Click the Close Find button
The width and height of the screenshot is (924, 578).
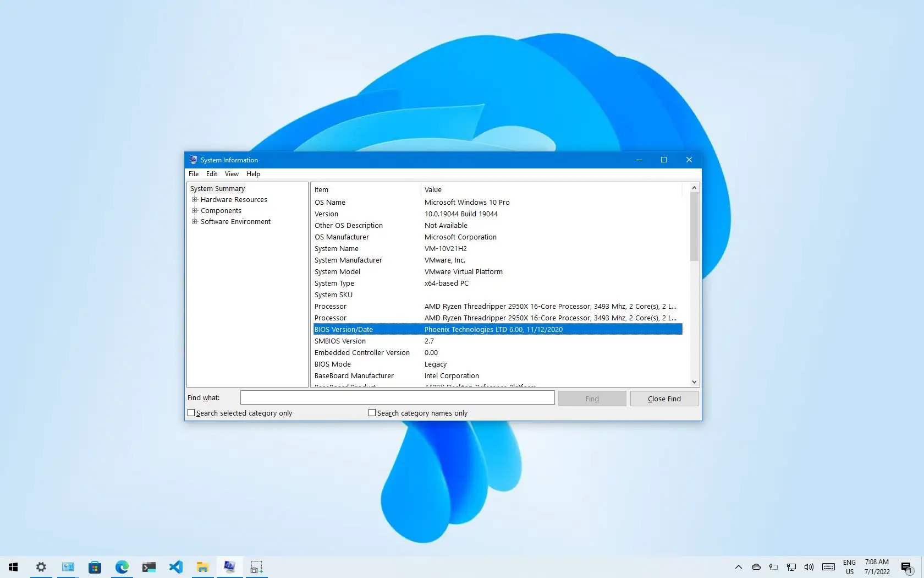click(x=664, y=398)
